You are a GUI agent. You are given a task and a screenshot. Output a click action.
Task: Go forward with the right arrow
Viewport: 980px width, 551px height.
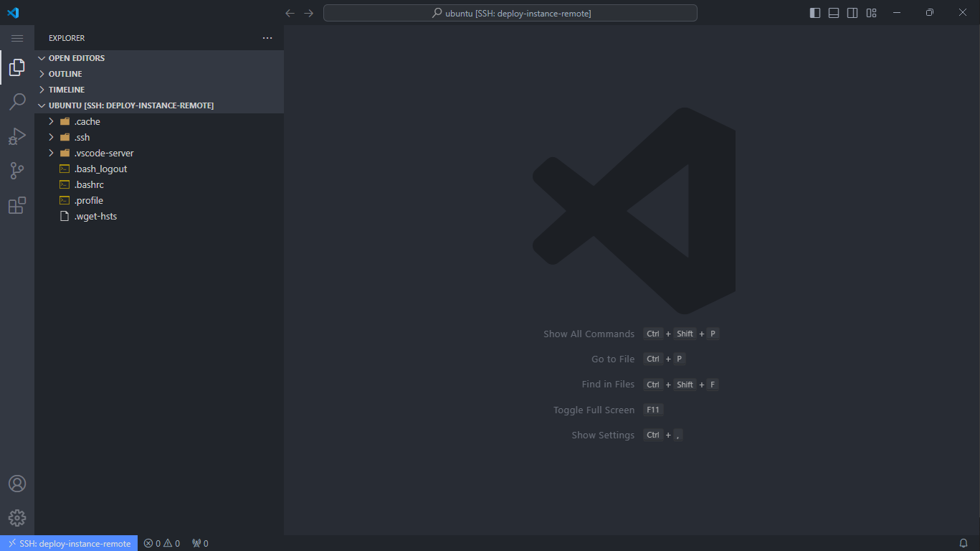coord(309,13)
